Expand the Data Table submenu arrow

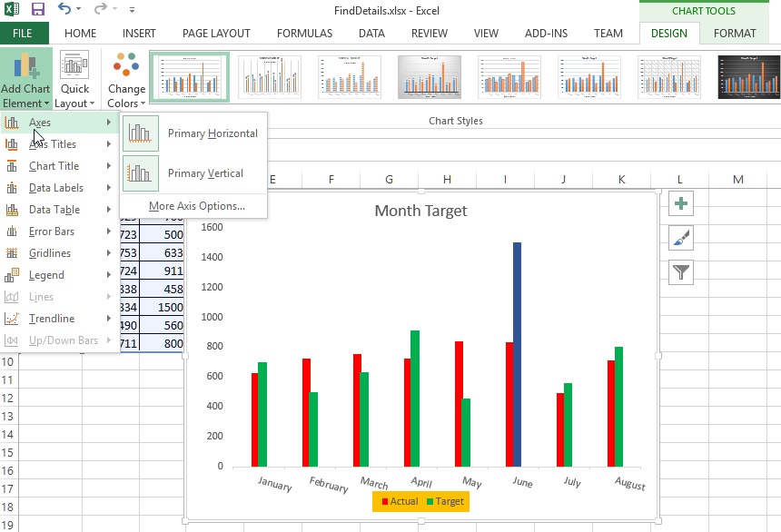tap(109, 210)
